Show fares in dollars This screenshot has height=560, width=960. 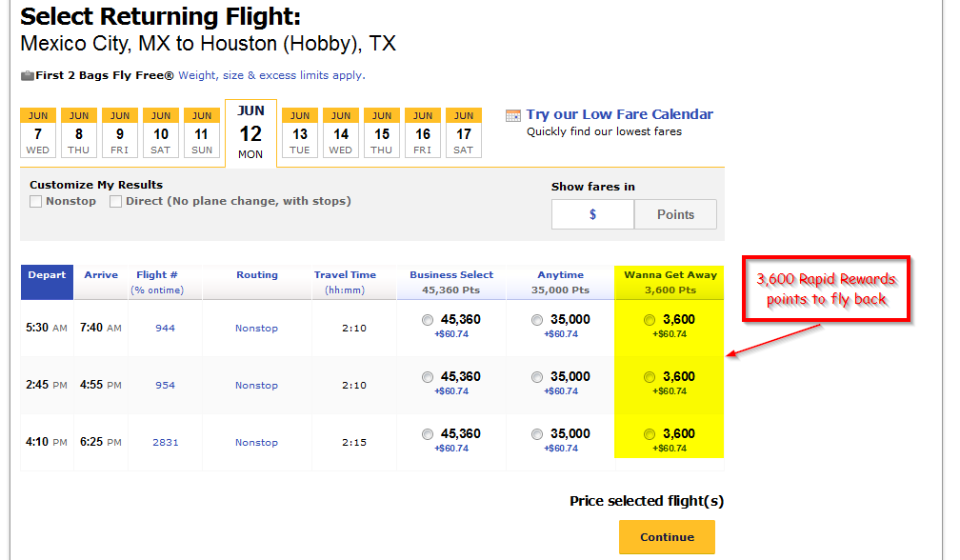(x=592, y=214)
